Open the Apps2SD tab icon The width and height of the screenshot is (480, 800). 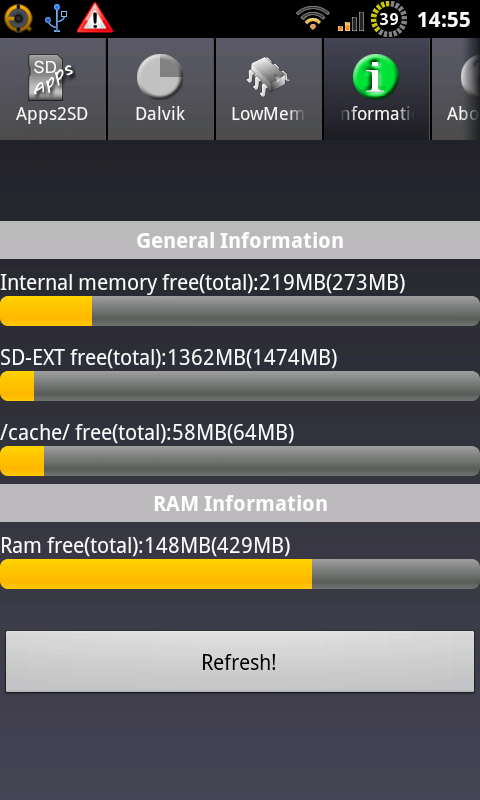[x=51, y=77]
